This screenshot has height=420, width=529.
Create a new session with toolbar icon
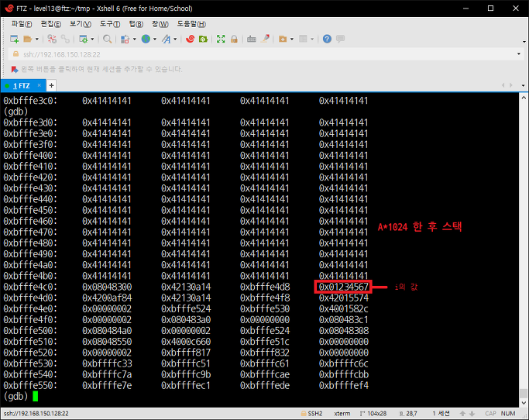[14, 40]
